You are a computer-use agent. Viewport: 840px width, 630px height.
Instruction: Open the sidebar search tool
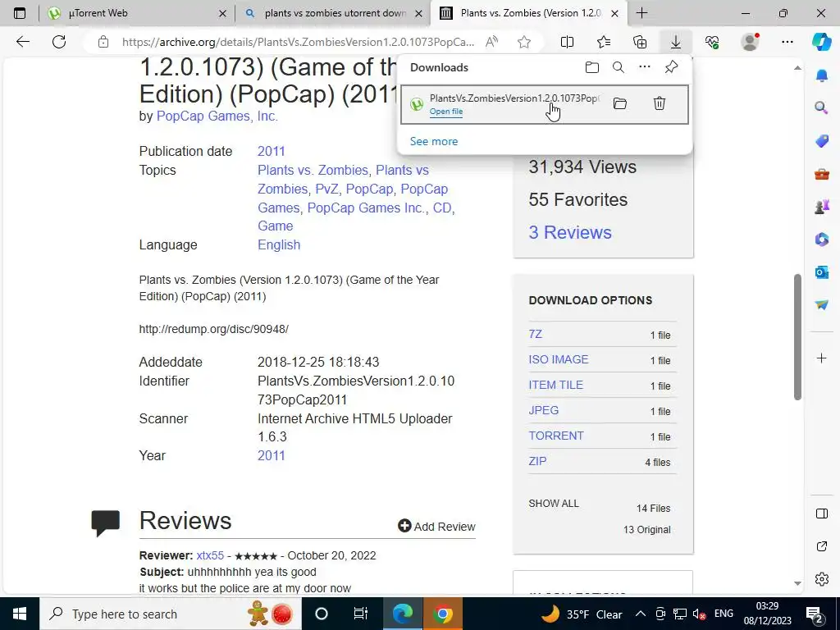click(x=822, y=108)
